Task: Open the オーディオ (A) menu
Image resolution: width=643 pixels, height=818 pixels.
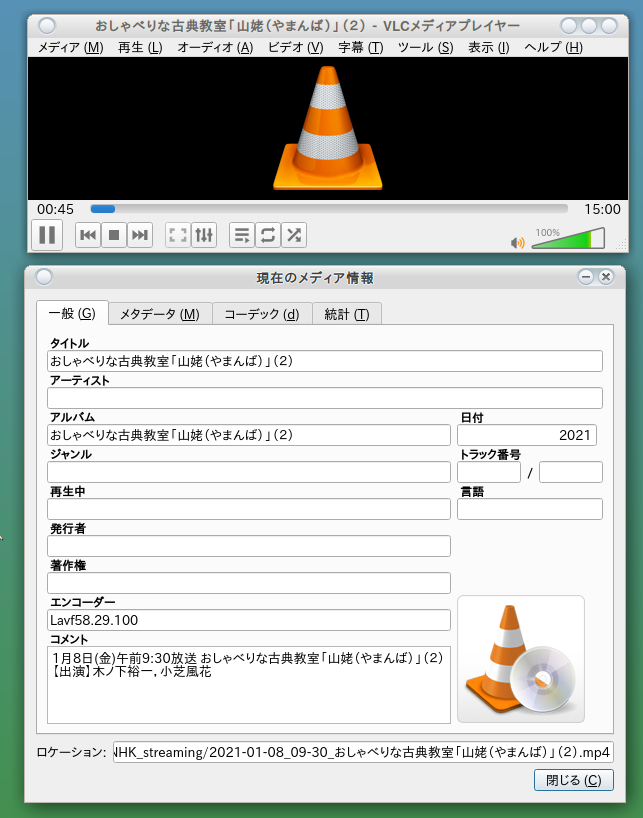Action: pyautogui.click(x=215, y=47)
